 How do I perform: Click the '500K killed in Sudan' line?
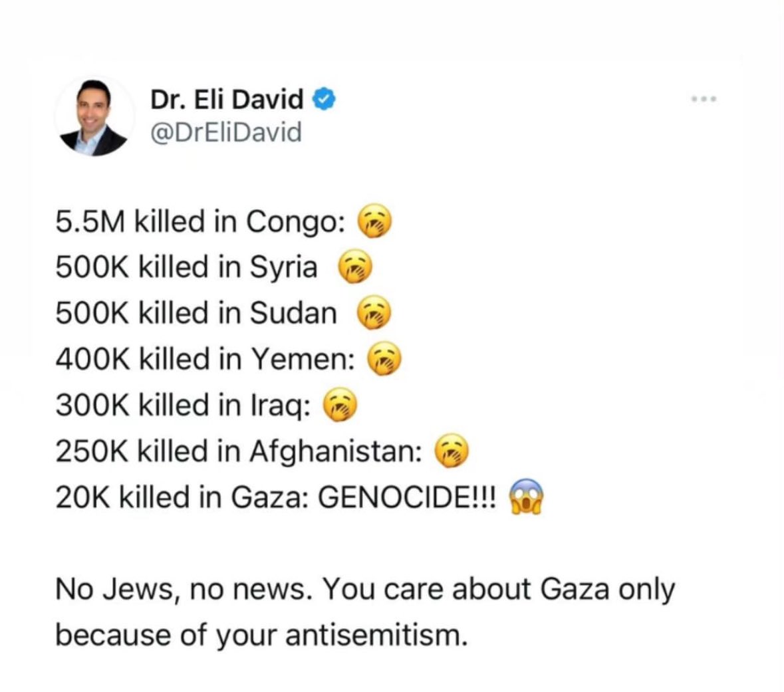click(196, 313)
